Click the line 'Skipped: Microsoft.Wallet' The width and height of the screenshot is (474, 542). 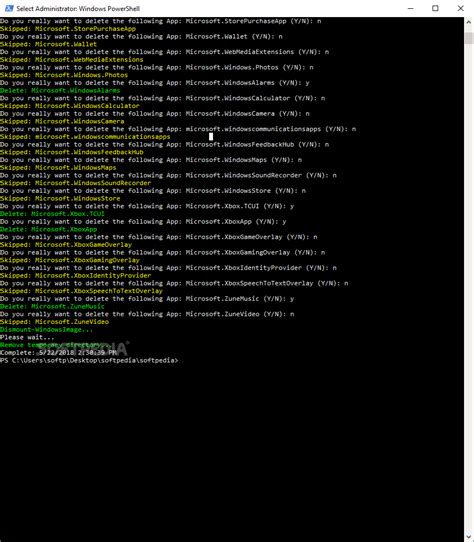(48, 44)
